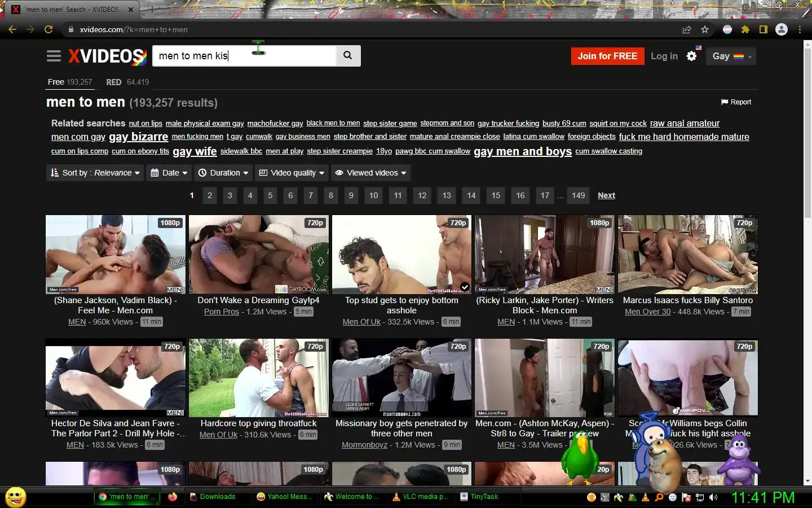Open the Sort by Relevance dropdown
The height and width of the screenshot is (508, 812).
pyautogui.click(x=95, y=173)
